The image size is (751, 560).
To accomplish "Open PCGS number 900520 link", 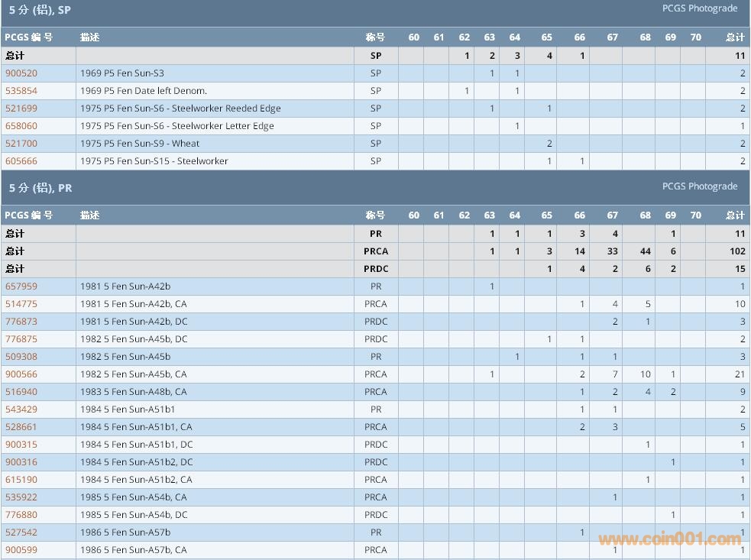I will pyautogui.click(x=21, y=73).
